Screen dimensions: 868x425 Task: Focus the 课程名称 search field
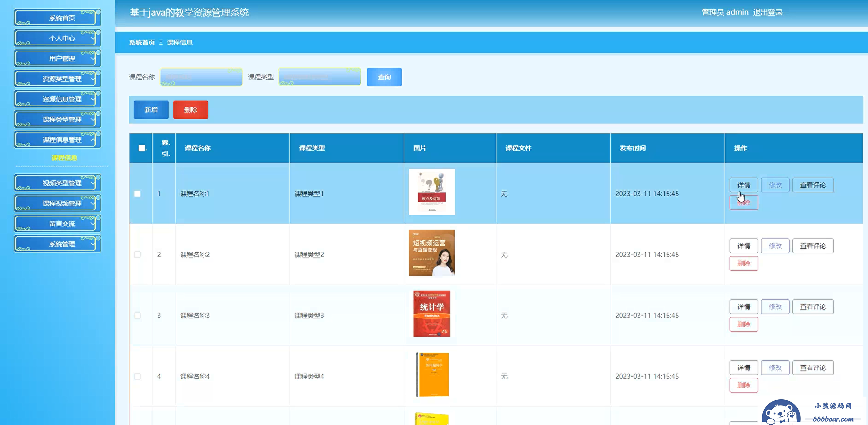[x=201, y=77]
